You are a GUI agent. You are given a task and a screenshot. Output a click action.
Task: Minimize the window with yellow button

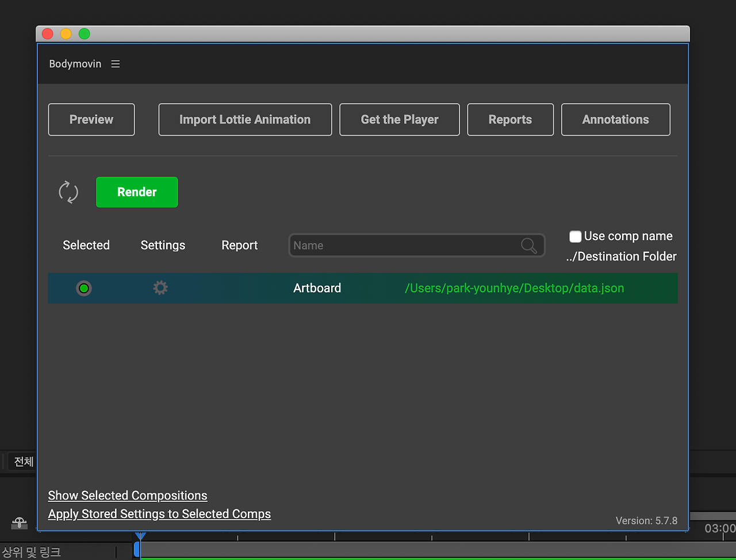(x=66, y=34)
